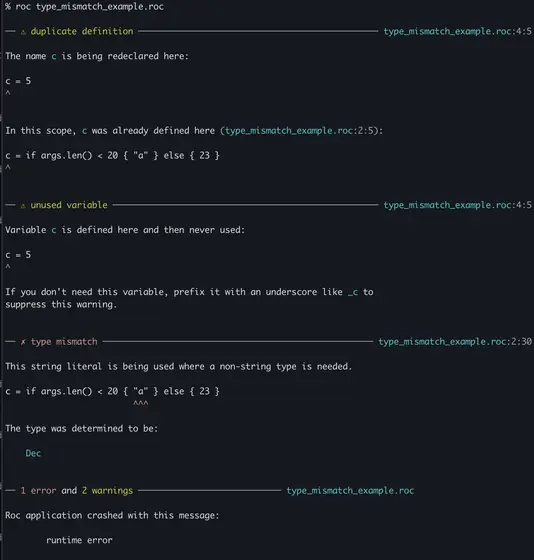The width and height of the screenshot is (534, 560).
Task: Click the triple caret under the string "a"
Action: pyautogui.click(x=140, y=403)
